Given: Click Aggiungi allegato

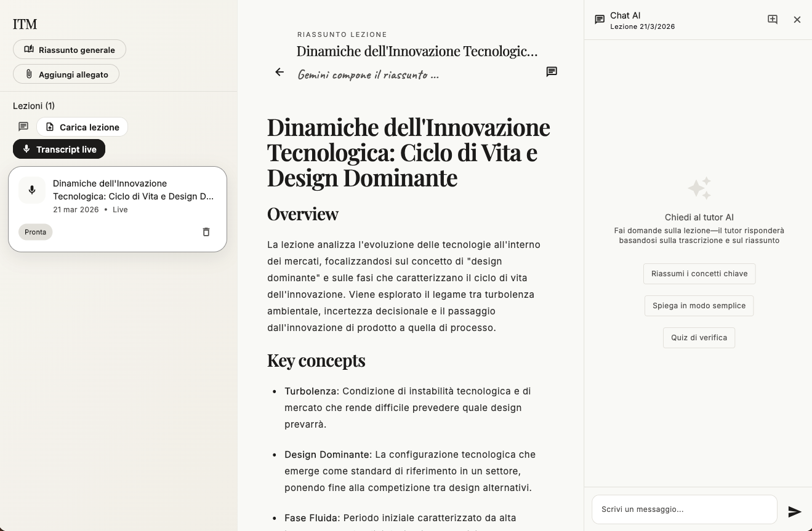Looking at the screenshot, I should (66, 74).
